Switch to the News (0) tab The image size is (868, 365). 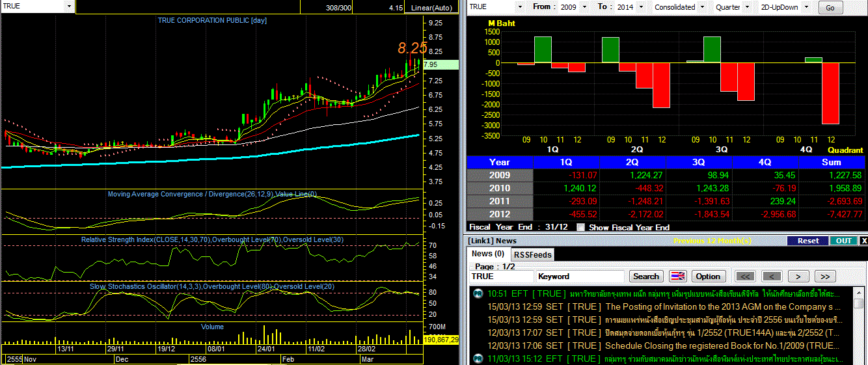point(488,254)
